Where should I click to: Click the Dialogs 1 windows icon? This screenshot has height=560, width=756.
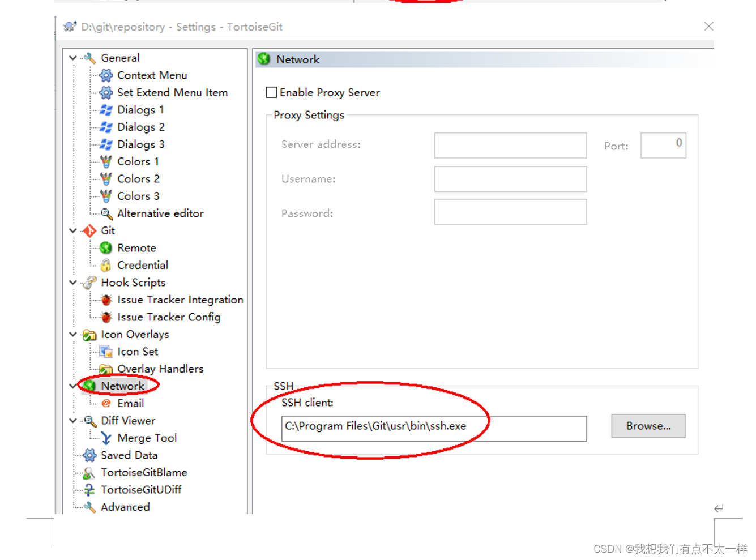(106, 110)
